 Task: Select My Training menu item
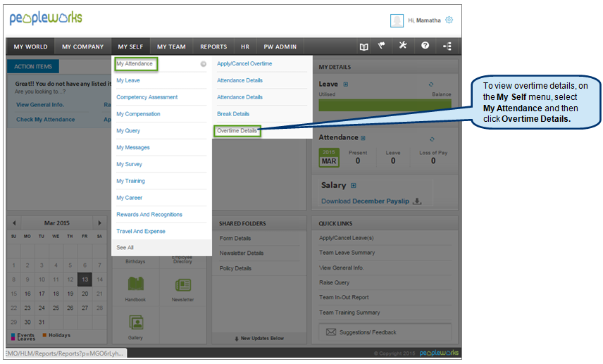(131, 181)
